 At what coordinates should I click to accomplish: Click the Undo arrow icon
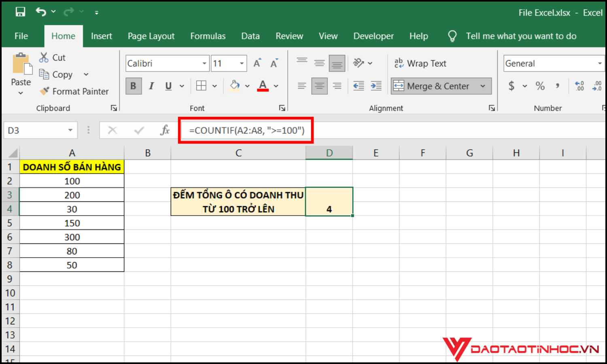point(41,12)
